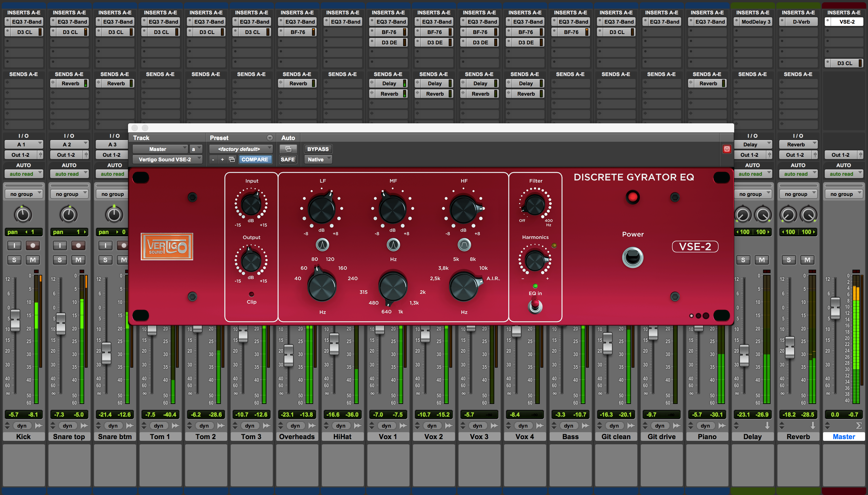Screen dimensions: 868x495
Task: Select the Master track name
Action: (x=844, y=437)
